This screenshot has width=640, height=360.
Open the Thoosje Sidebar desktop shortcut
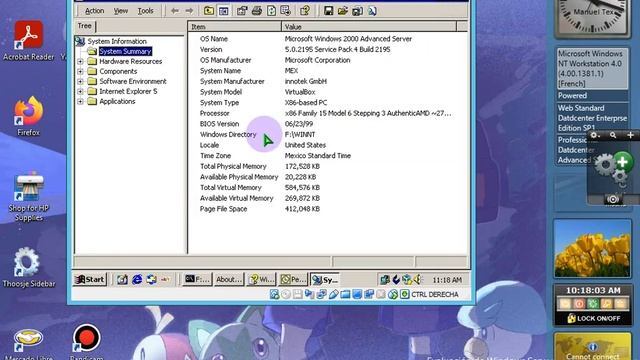[x=29, y=267]
